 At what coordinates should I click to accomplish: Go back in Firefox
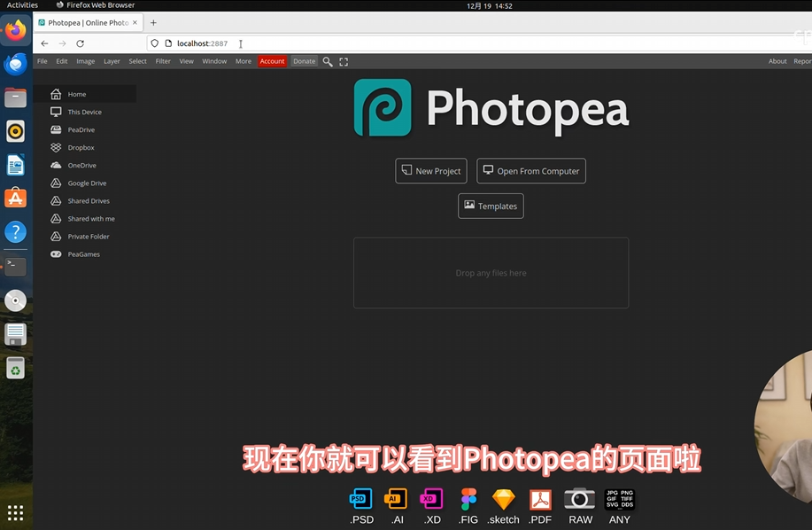point(44,43)
